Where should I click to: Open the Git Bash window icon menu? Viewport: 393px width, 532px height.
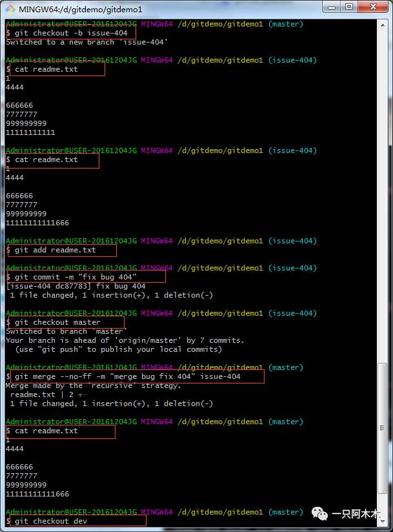[10, 9]
